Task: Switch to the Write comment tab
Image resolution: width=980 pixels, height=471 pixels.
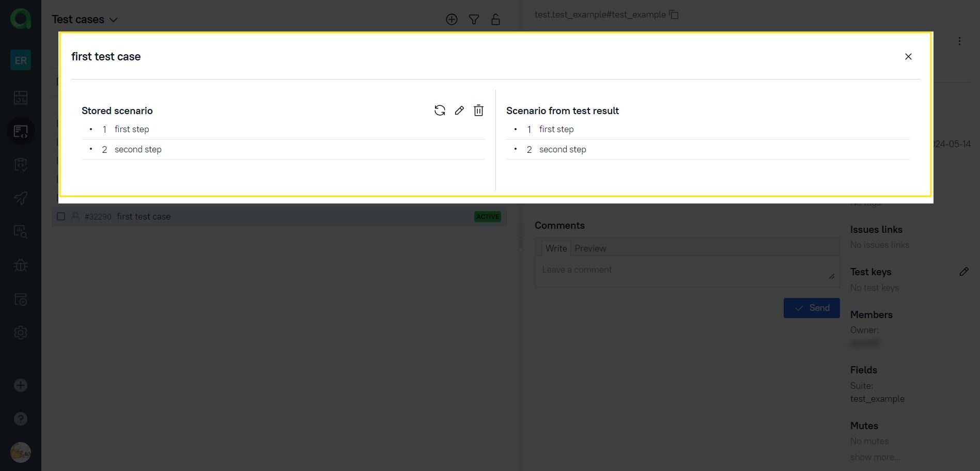Action: click(x=556, y=248)
